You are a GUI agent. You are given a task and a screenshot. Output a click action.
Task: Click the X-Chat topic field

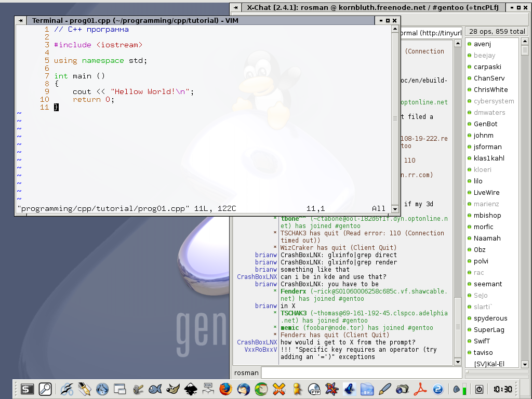coord(431,33)
